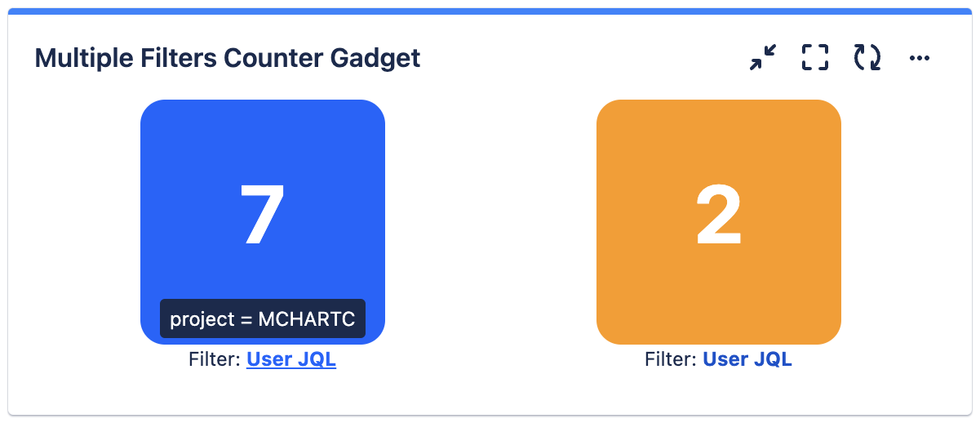Click the number 2 in the orange counter
The image size is (980, 423).
pyautogui.click(x=718, y=216)
